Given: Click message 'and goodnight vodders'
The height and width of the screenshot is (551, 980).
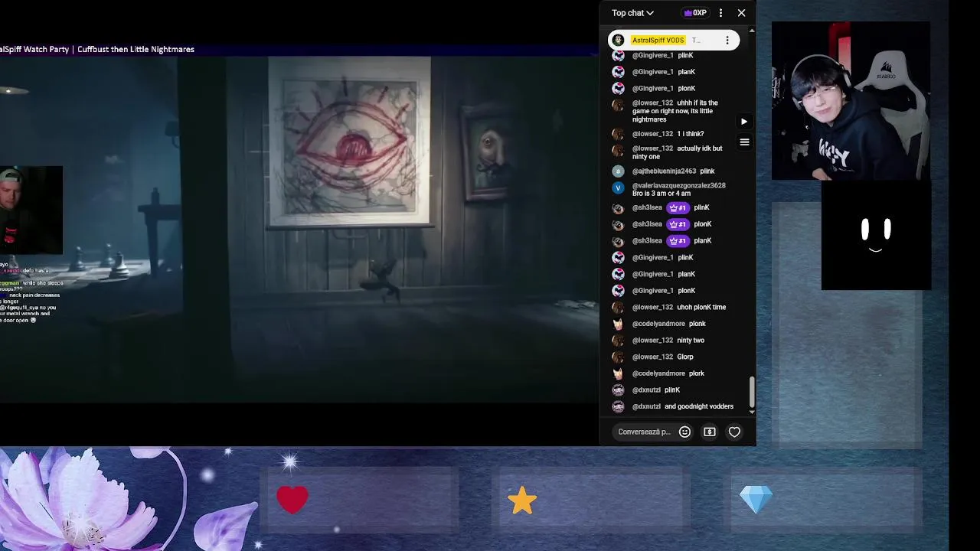Looking at the screenshot, I should pyautogui.click(x=699, y=407).
